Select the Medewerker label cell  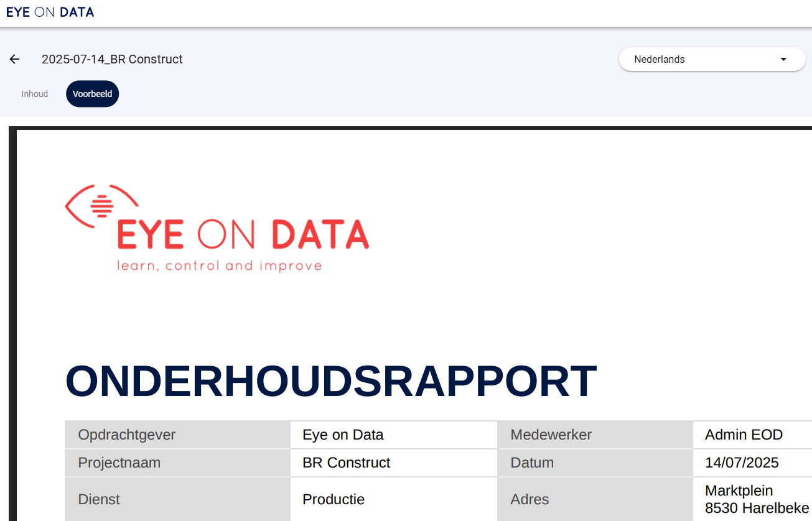[x=594, y=435]
